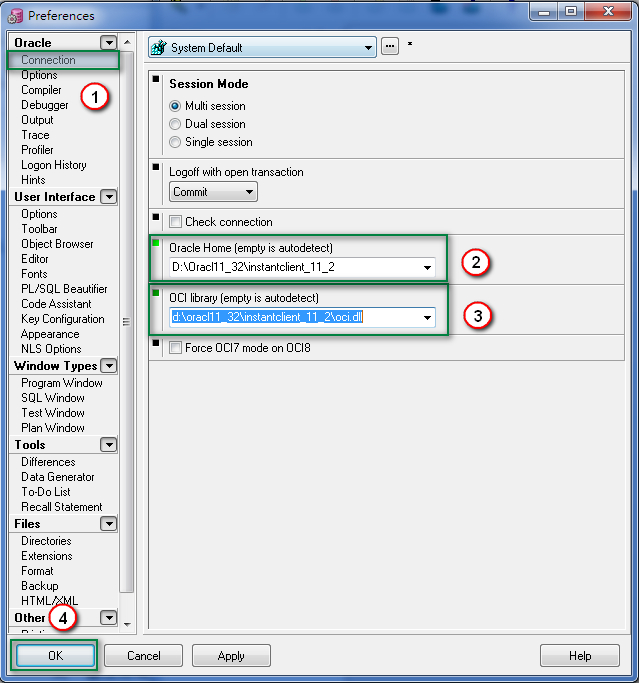Open the Oracle Home dropdown arrow

point(427,267)
